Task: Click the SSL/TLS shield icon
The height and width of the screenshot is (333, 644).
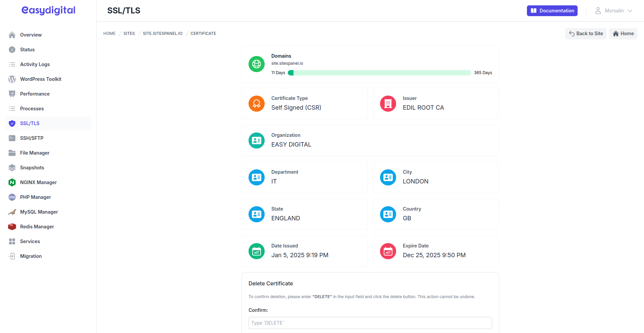Action: coord(12,123)
